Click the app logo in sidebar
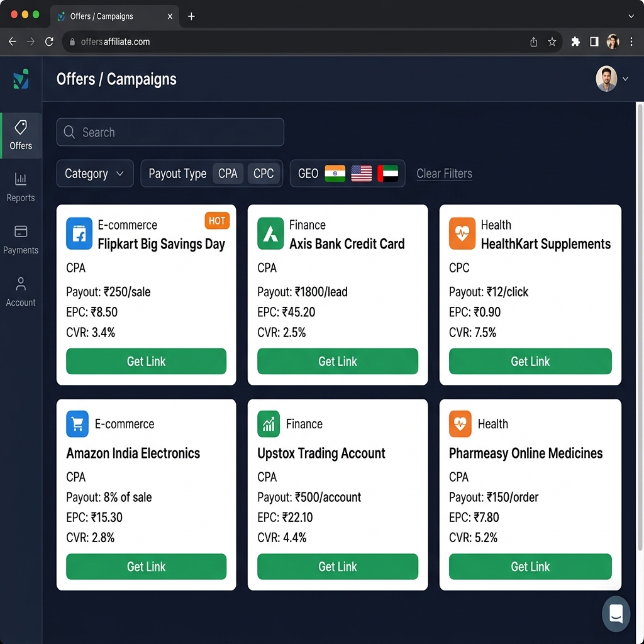The width and height of the screenshot is (644, 644). [21, 79]
